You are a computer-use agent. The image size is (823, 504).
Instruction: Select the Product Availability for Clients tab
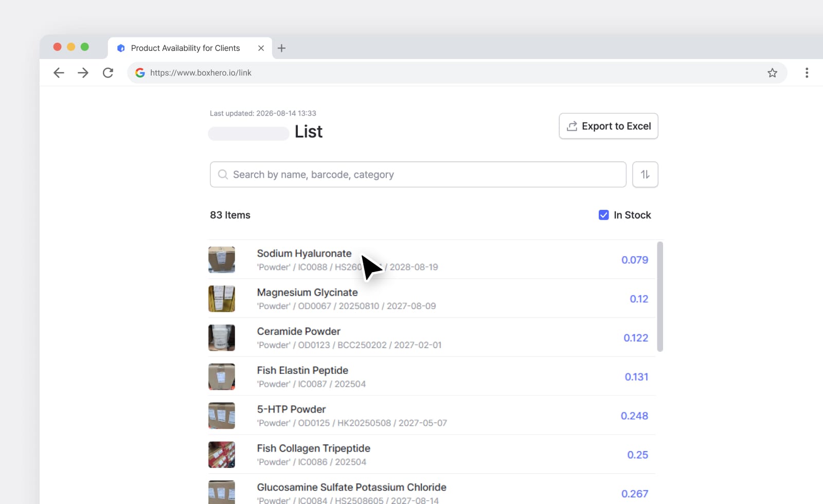click(190, 48)
